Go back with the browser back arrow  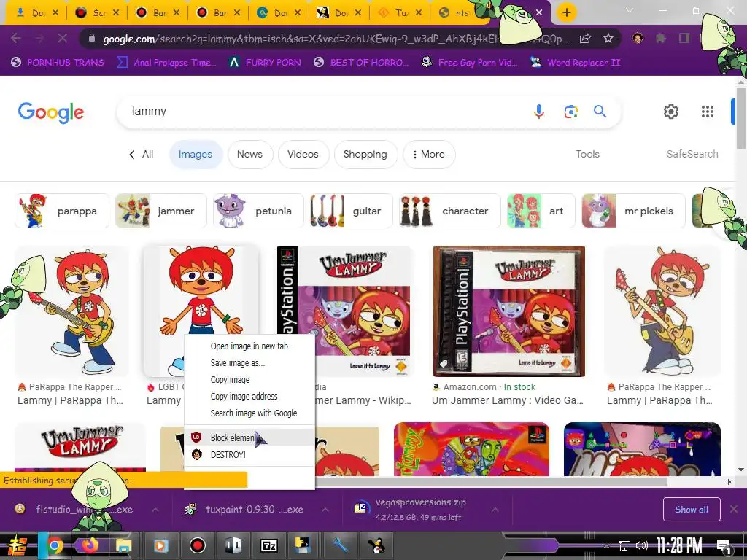tap(16, 38)
